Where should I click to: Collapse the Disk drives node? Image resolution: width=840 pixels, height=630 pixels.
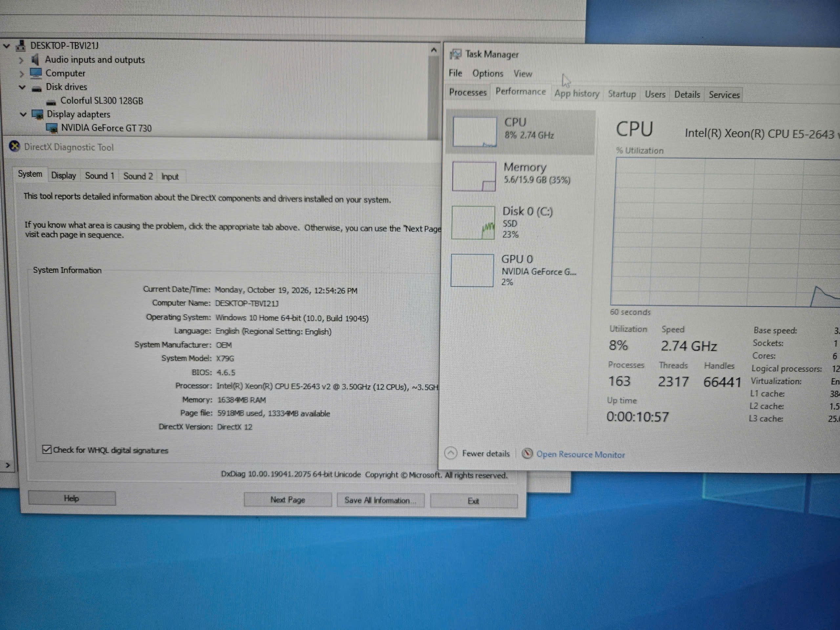pyautogui.click(x=22, y=87)
